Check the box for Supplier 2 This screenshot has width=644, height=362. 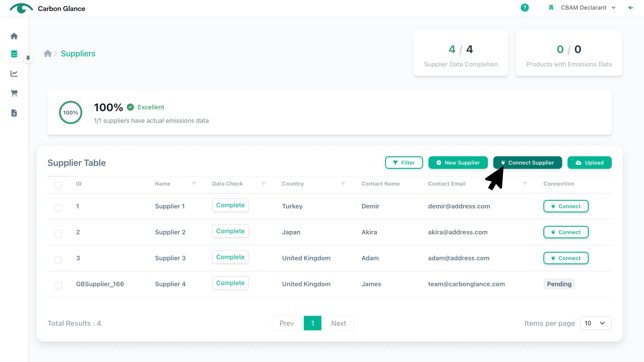point(58,234)
